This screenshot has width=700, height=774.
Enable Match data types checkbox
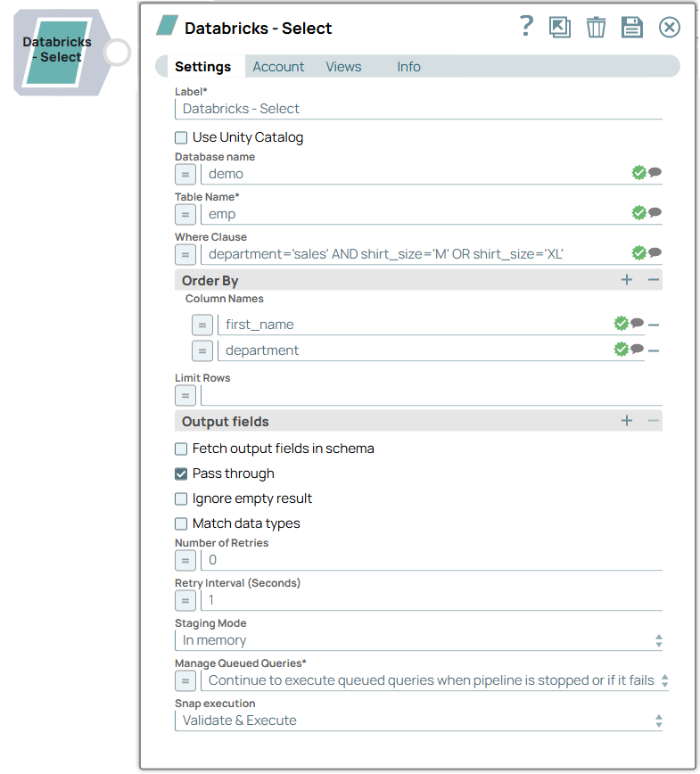click(181, 523)
